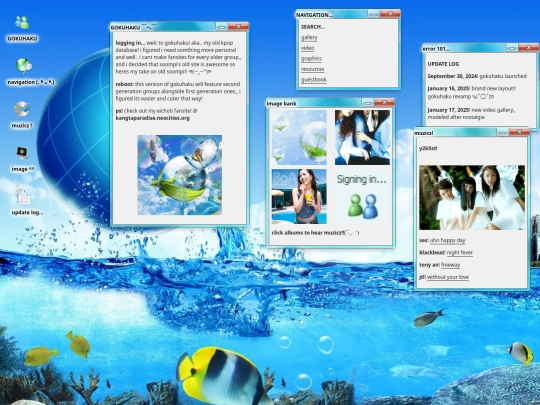Minimize the muzics! window
The image size is (540, 405).
click(x=502, y=132)
